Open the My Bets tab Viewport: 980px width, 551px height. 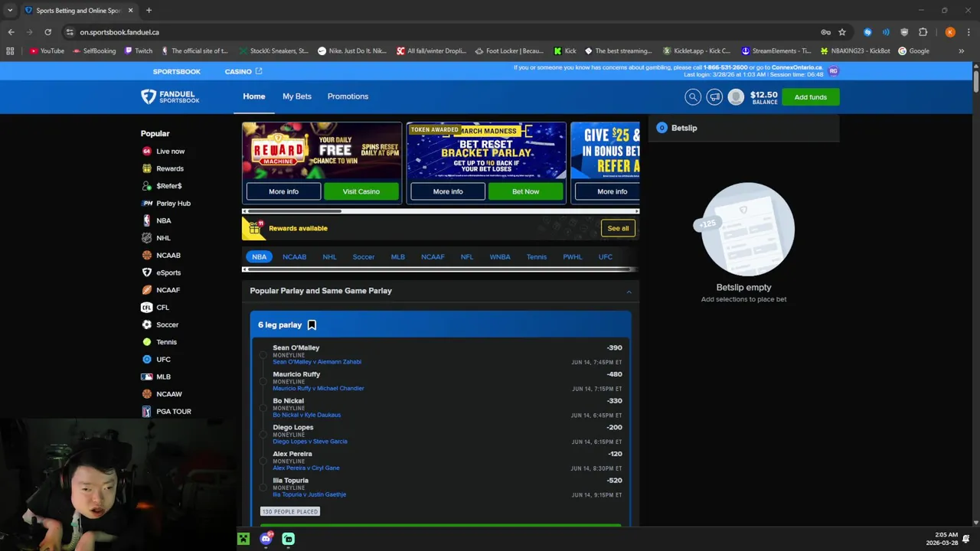click(x=297, y=96)
